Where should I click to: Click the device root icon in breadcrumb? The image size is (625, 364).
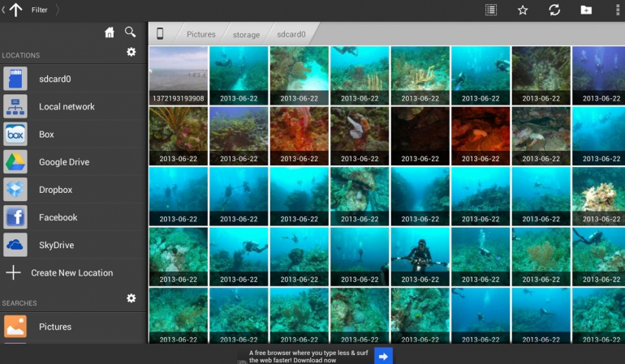tap(160, 34)
